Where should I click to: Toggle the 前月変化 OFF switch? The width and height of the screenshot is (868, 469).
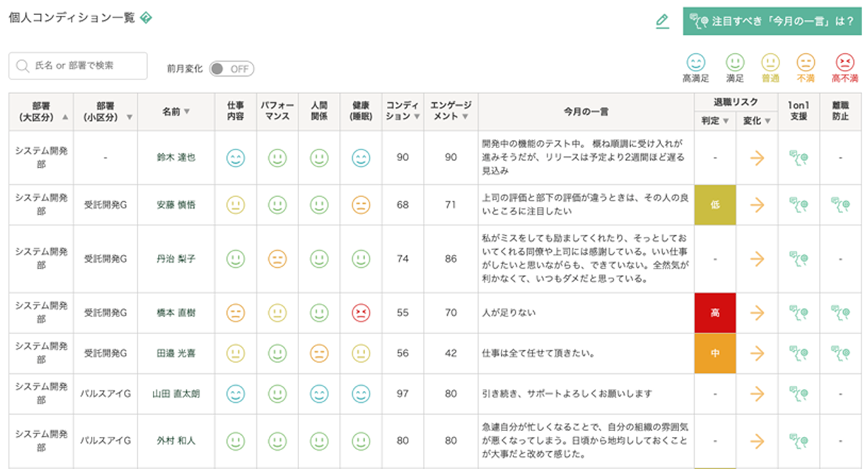coord(231,69)
